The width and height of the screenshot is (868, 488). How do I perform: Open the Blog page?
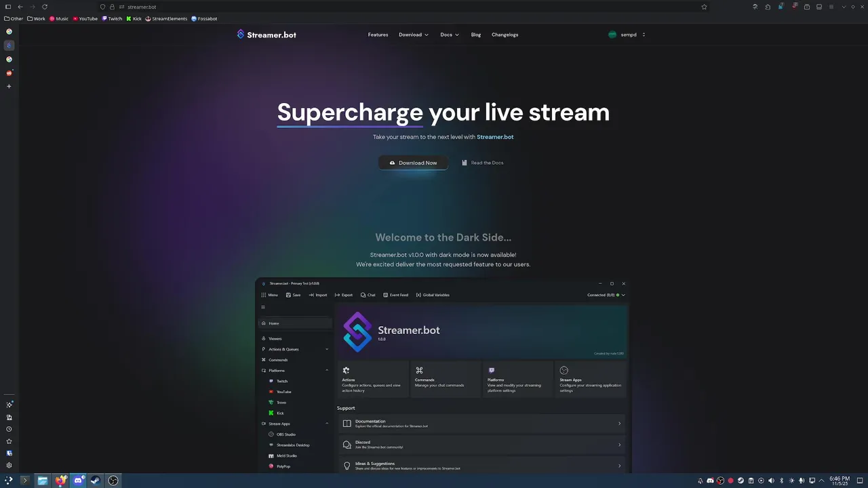click(x=476, y=35)
